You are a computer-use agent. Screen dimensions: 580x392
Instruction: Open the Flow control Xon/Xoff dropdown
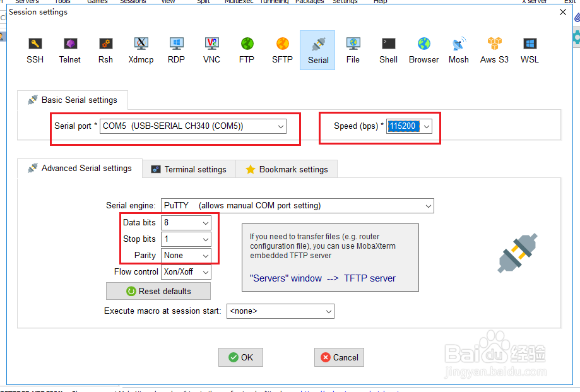click(186, 272)
